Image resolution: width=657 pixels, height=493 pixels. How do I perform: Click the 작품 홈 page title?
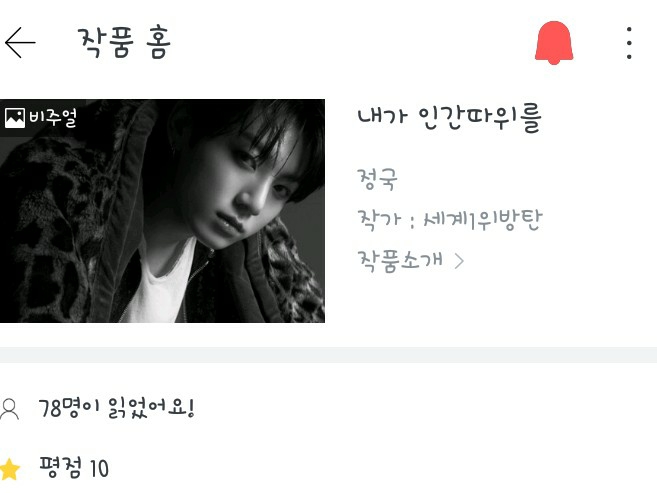(124, 42)
